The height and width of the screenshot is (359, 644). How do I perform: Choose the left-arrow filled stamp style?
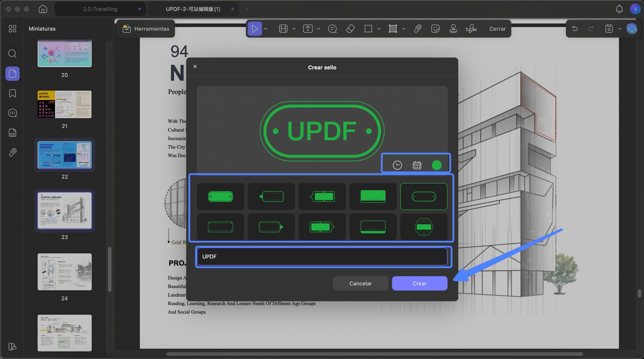coord(322,196)
